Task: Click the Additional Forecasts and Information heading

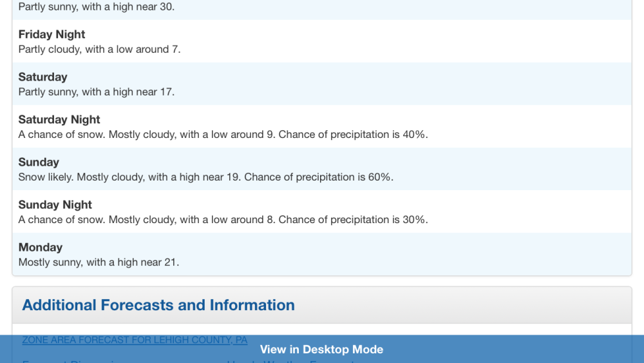Action: click(x=158, y=305)
